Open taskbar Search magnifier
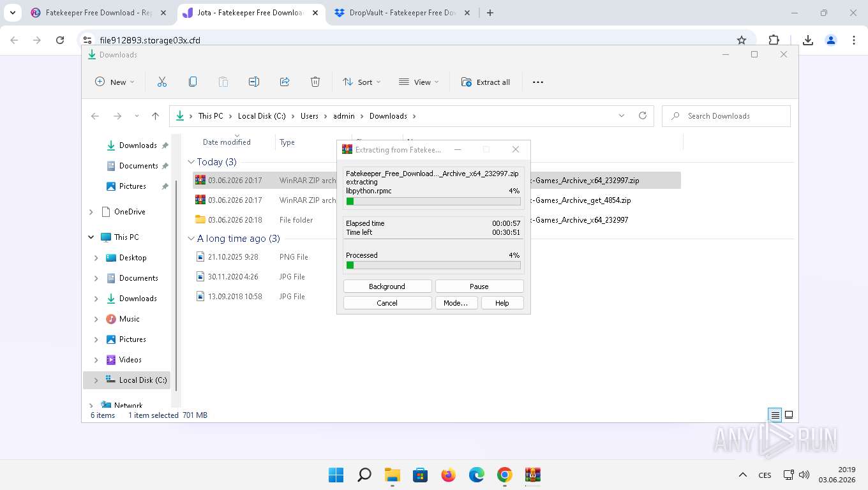This screenshot has height=490, width=868. (x=364, y=475)
